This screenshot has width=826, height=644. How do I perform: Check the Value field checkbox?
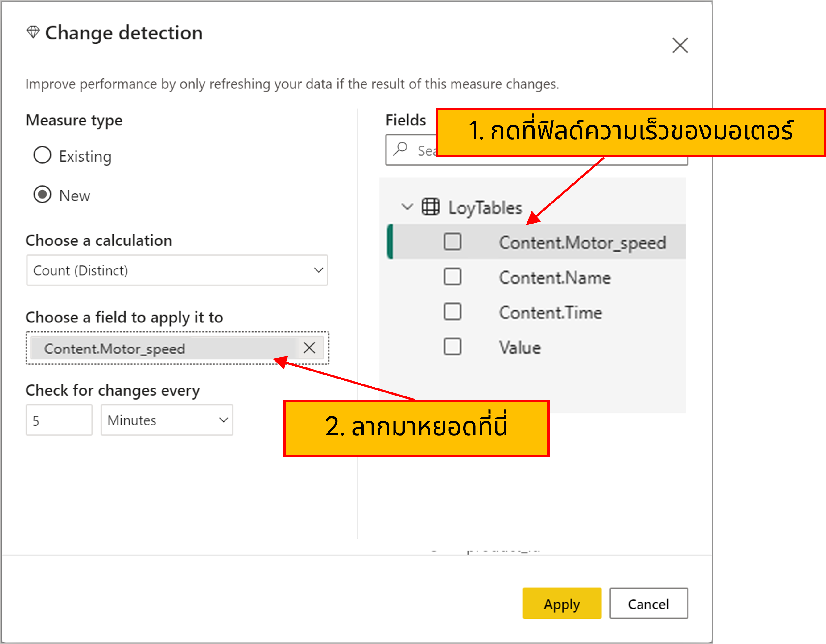[x=452, y=347]
